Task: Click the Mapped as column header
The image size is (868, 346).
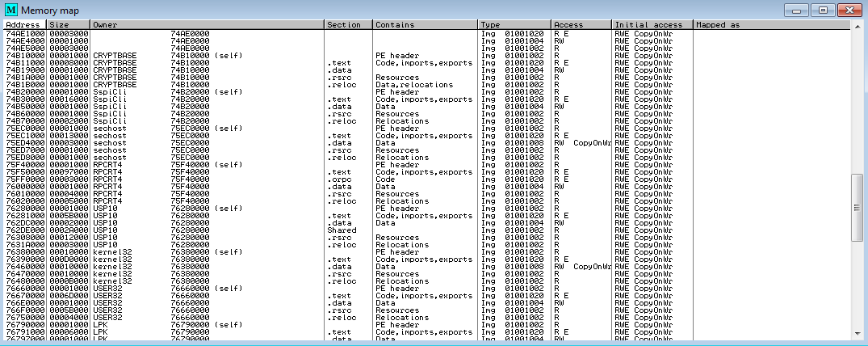Action: click(772, 25)
